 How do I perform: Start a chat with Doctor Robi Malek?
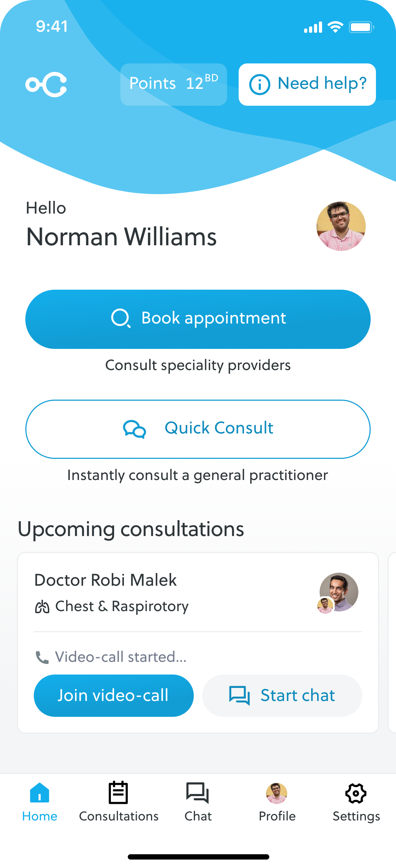[282, 695]
